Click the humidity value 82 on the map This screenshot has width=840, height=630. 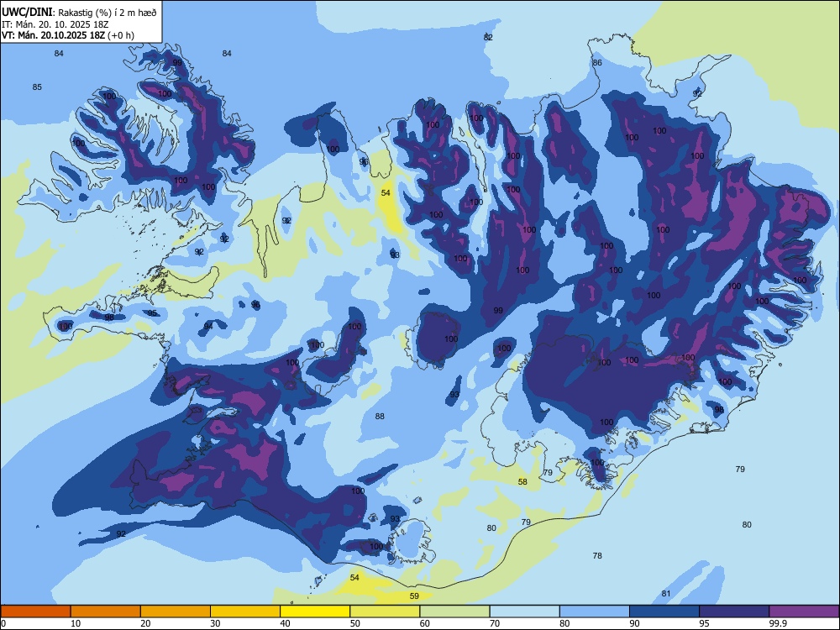(488, 38)
